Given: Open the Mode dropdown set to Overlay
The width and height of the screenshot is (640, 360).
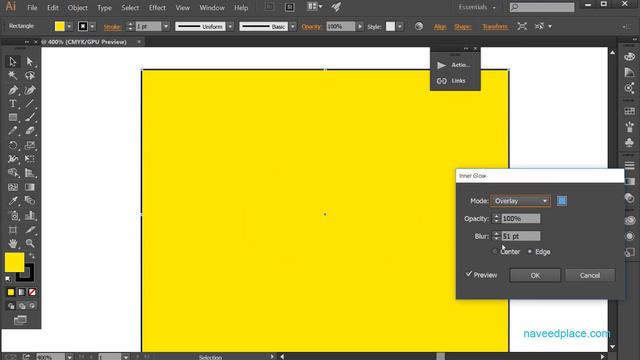Looking at the screenshot, I should click(520, 201).
